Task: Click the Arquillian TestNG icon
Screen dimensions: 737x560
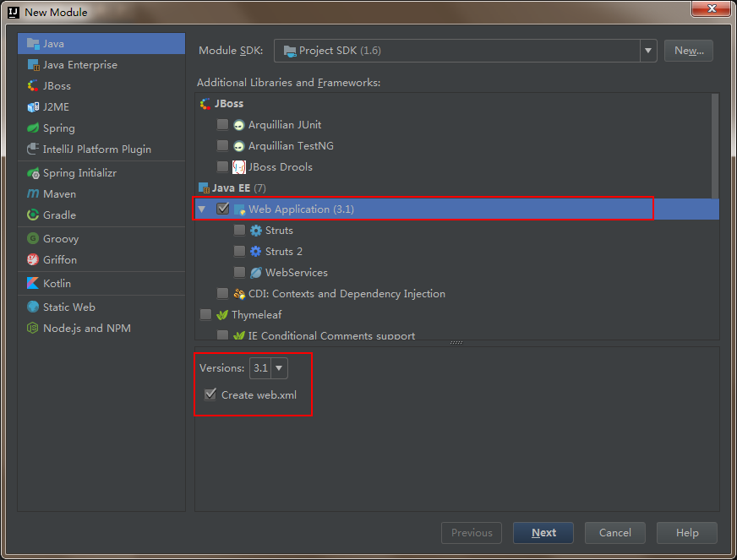Action: click(239, 146)
